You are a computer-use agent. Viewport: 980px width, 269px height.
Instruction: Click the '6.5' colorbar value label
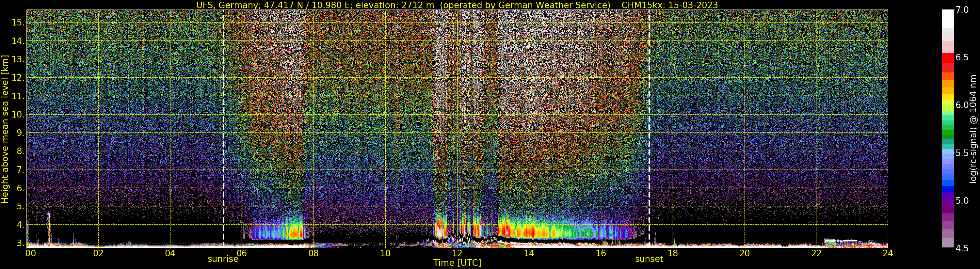[962, 57]
